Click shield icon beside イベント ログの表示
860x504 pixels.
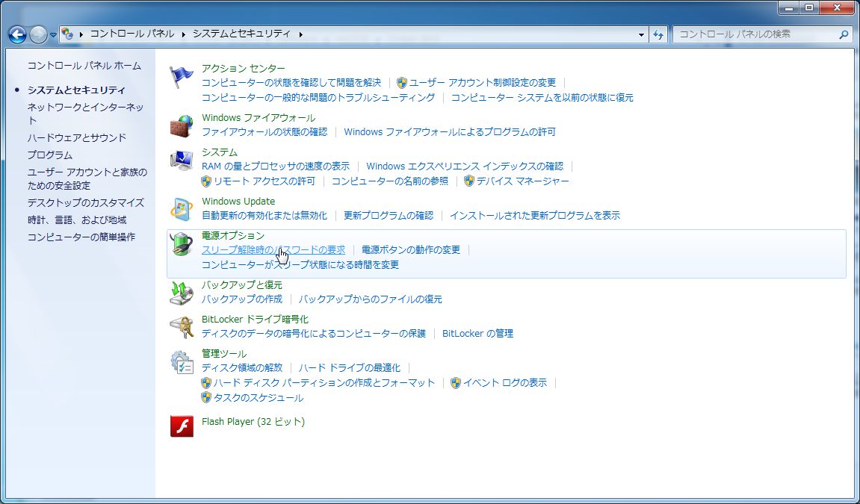point(455,383)
